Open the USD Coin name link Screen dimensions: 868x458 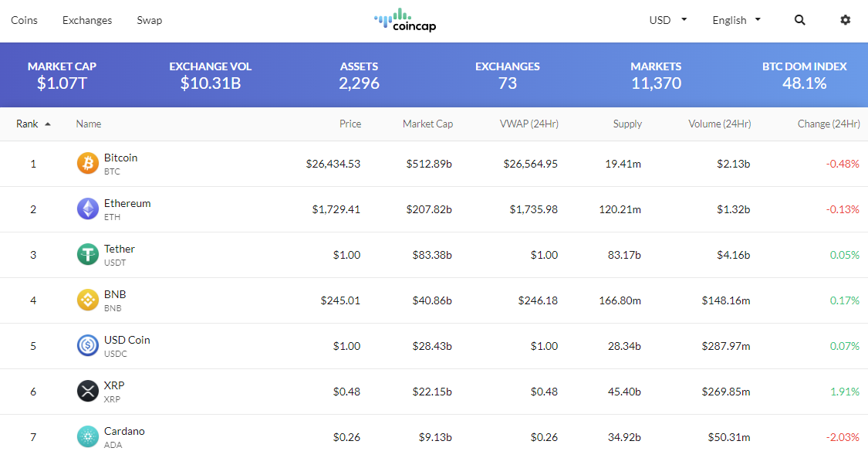pyautogui.click(x=127, y=340)
